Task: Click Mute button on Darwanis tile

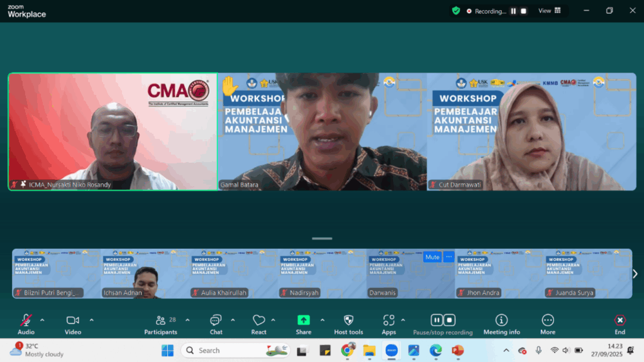Action: 432,256
